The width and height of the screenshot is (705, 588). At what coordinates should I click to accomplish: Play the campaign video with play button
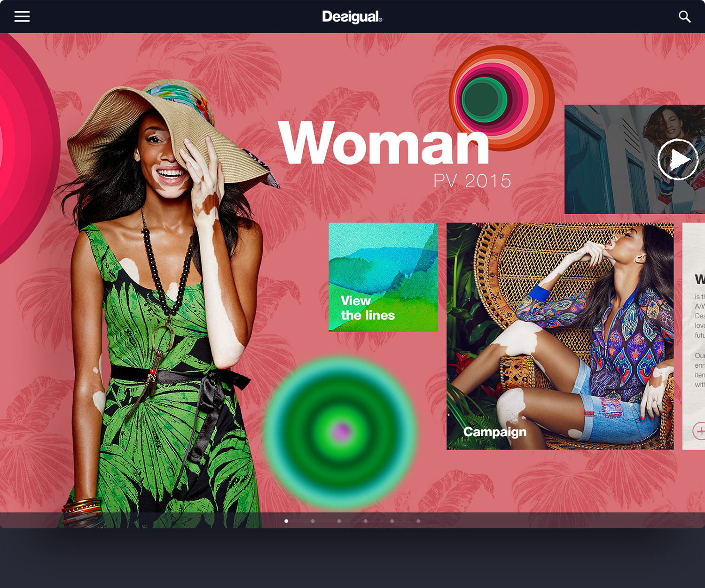pyautogui.click(x=677, y=160)
